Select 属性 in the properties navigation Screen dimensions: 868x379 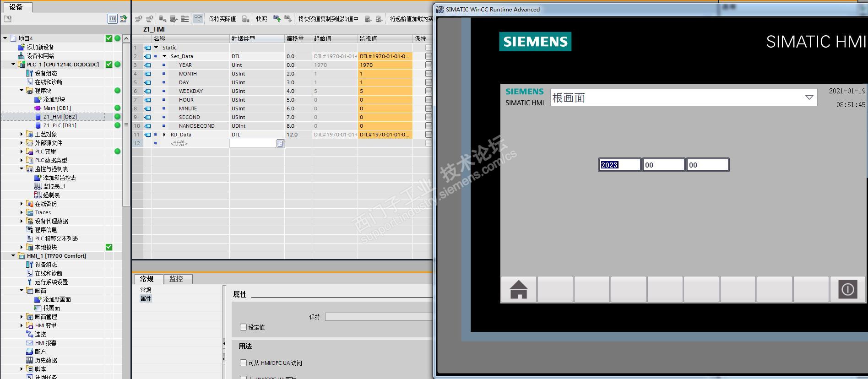pos(146,298)
